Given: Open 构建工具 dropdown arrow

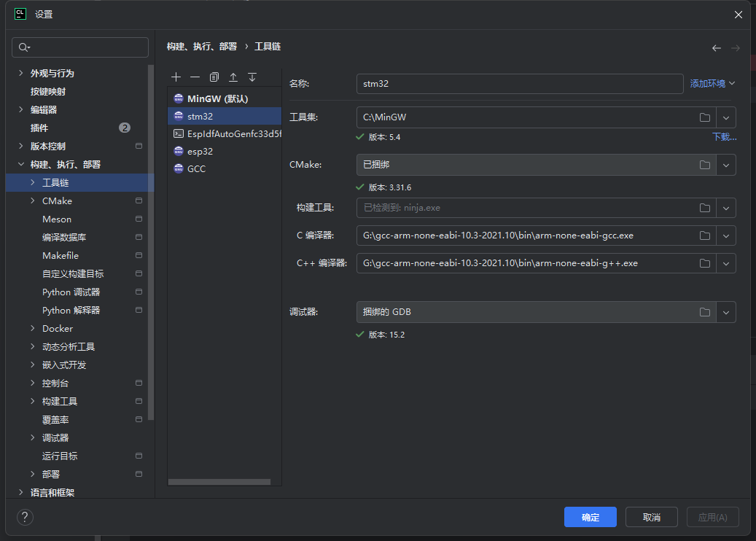Looking at the screenshot, I should coord(726,208).
